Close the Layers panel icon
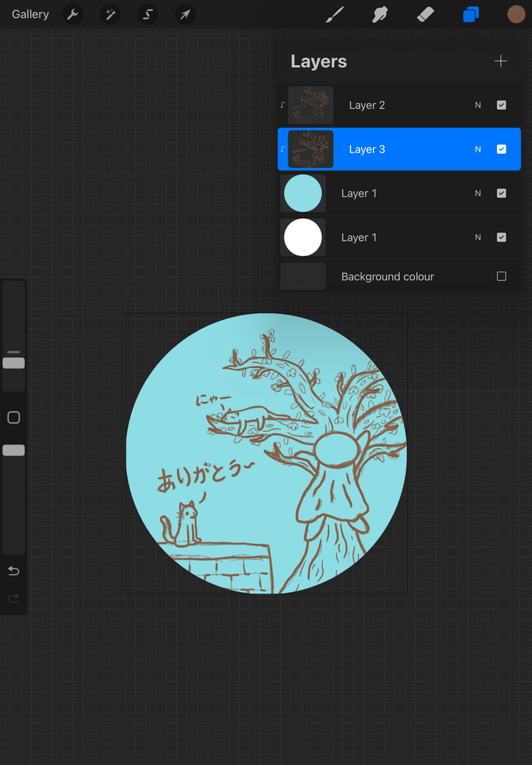532x765 pixels. coord(471,14)
